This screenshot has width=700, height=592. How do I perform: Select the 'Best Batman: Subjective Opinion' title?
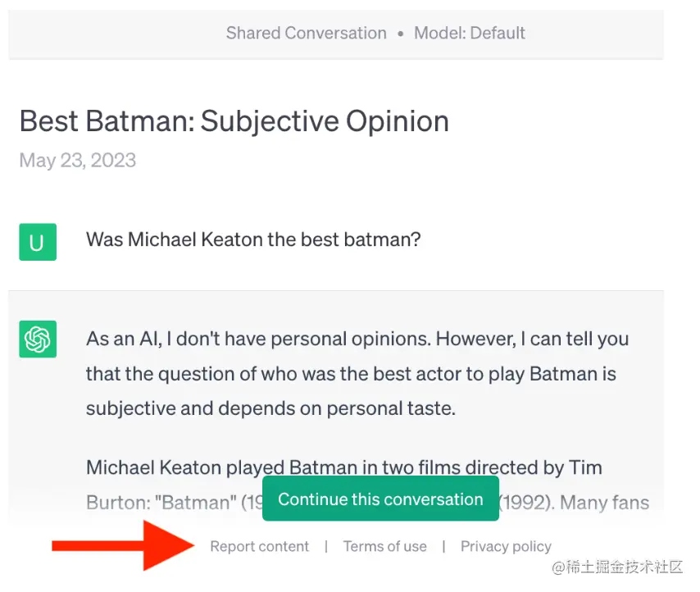(234, 121)
